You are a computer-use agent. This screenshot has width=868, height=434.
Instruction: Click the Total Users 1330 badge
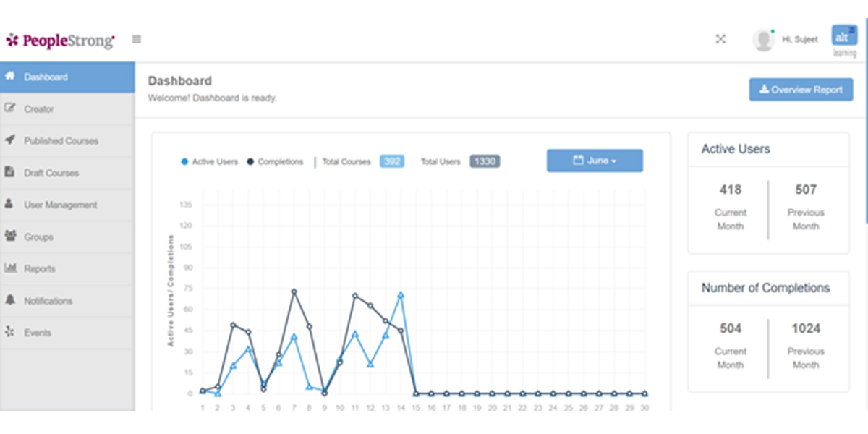pos(485,161)
